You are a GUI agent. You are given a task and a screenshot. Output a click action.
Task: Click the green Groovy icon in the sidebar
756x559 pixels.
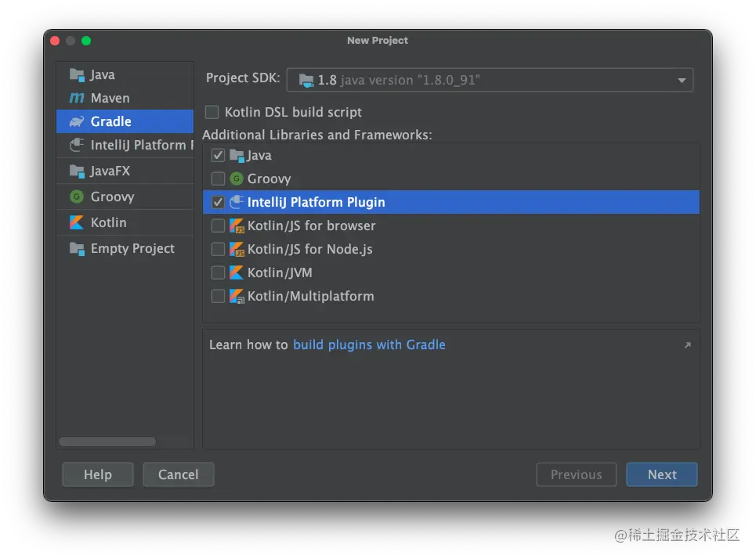tap(77, 197)
